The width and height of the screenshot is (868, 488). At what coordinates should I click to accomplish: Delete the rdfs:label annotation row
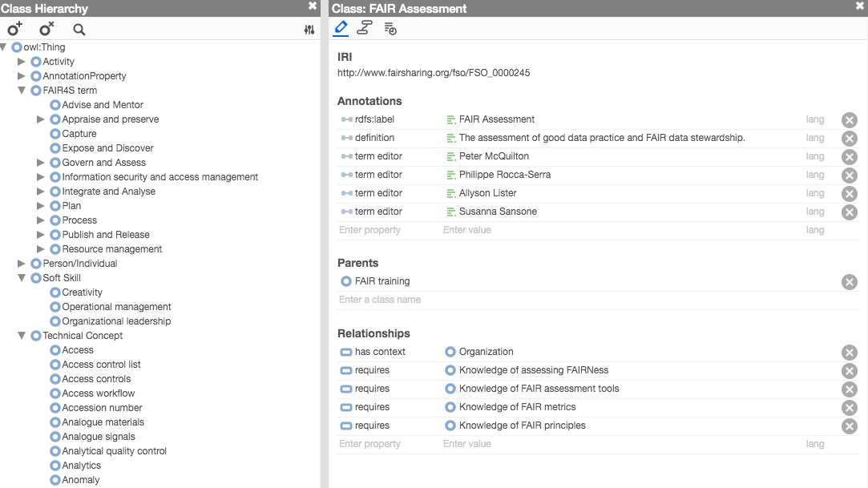(x=850, y=120)
